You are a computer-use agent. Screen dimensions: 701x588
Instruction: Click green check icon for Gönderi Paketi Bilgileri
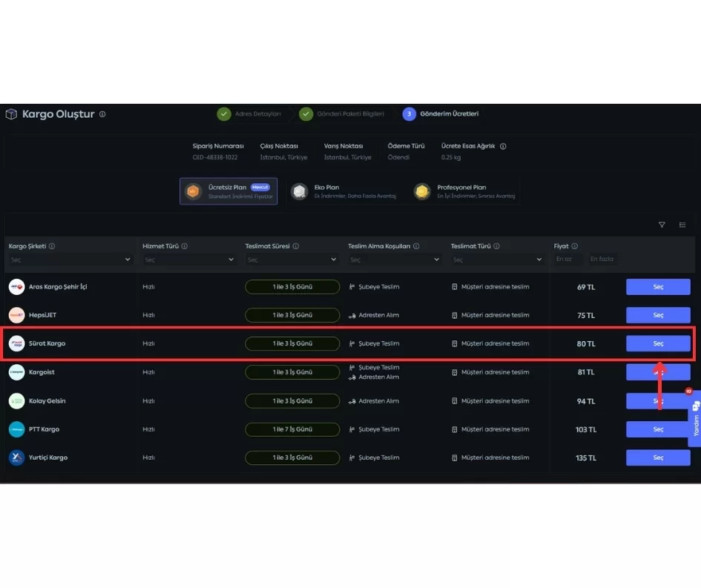tap(306, 114)
